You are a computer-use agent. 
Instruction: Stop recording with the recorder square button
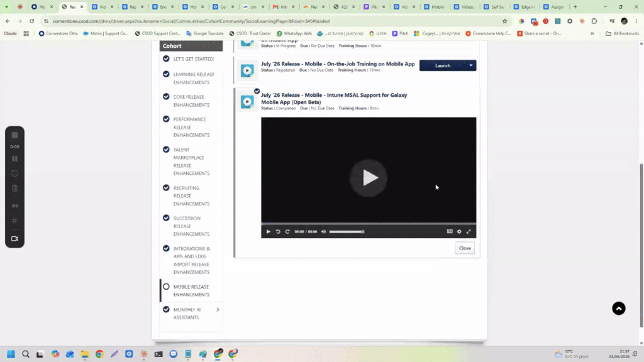[x=15, y=136]
